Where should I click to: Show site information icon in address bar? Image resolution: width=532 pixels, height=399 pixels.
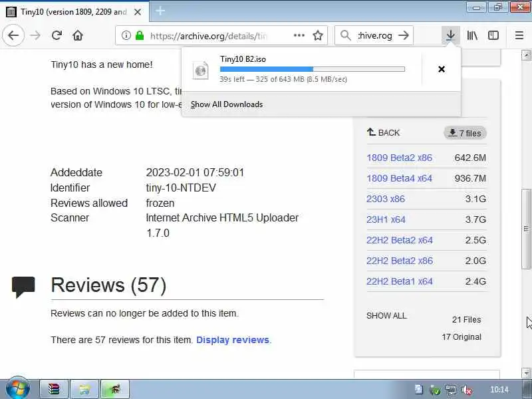coord(126,35)
